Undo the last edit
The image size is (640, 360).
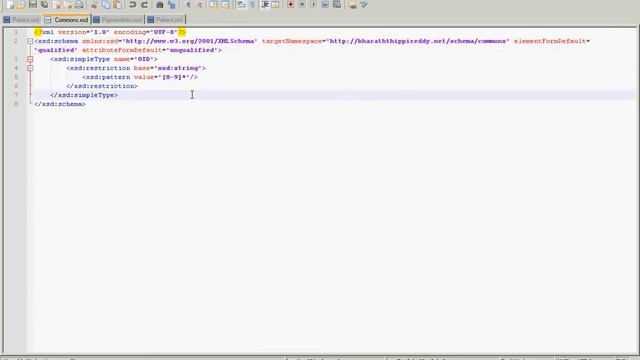[133, 5]
